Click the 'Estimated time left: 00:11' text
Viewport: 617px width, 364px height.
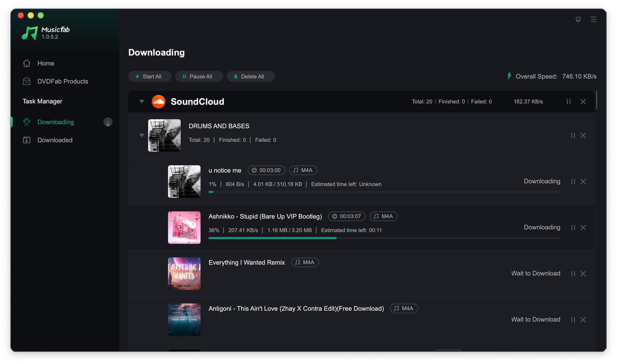[x=351, y=230]
